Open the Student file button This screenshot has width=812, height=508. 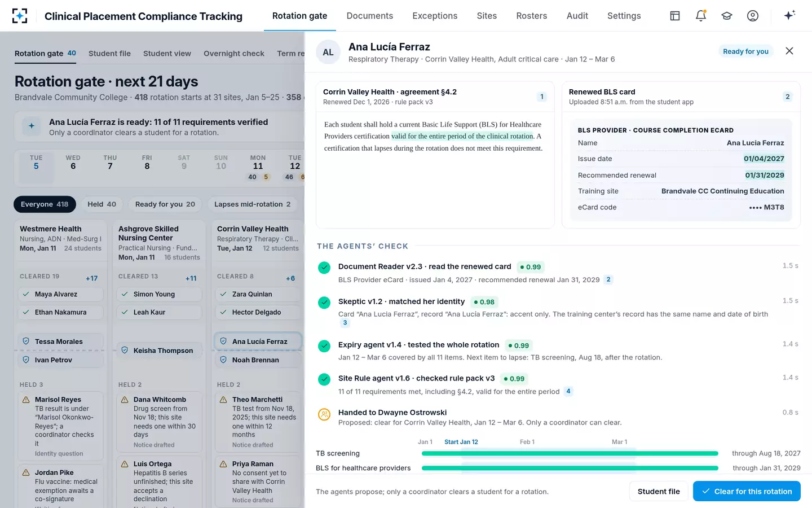coord(659,491)
